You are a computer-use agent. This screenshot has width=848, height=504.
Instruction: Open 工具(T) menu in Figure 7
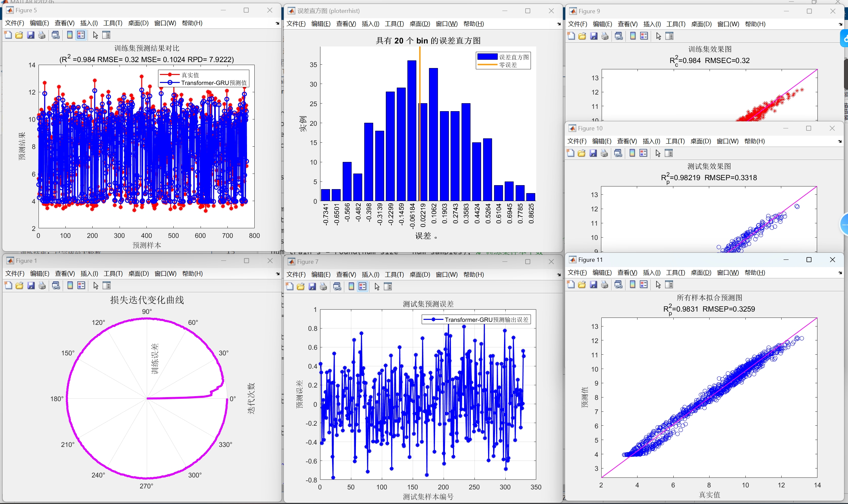[x=394, y=274]
